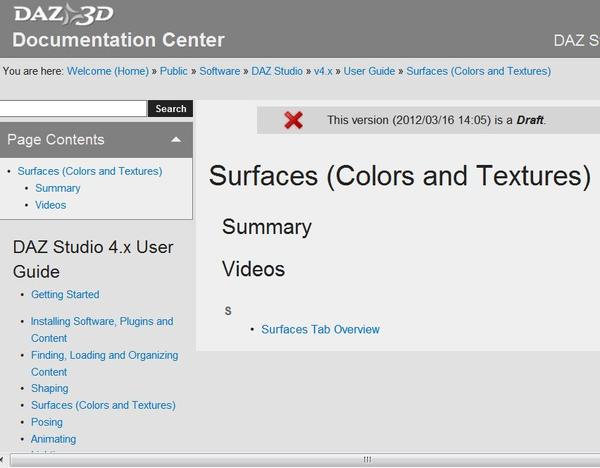Select the v4.x breadcrumb link
This screenshot has height=468, width=600.
coord(322,71)
